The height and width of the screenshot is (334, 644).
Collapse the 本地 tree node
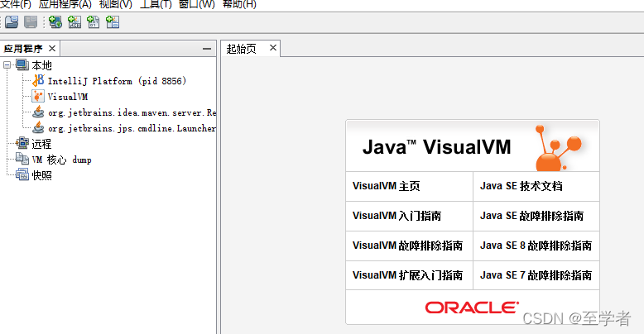click(x=7, y=64)
